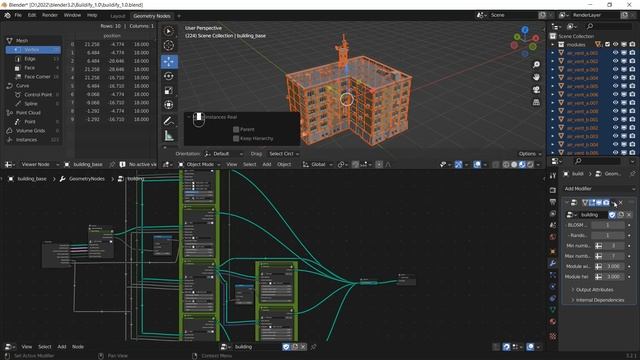Select the Scale tool in viewport toolbar
The image size is (640, 360).
[x=169, y=90]
